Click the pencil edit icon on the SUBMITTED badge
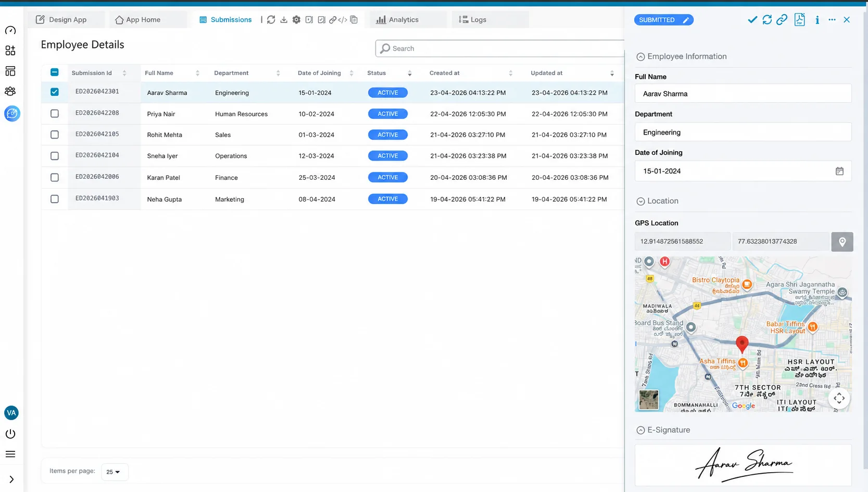Screen dimensions: 868x492 pyautogui.click(x=686, y=20)
